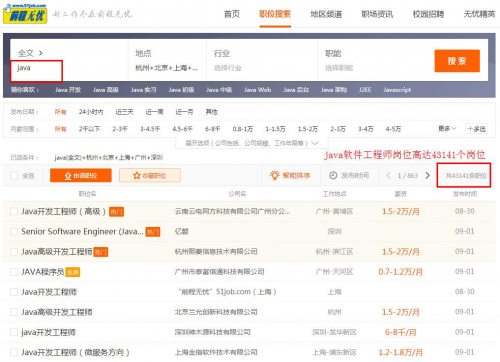The image size is (500, 362).
Task: Check the Java开发工程师（高级）job checkbox
Action: tap(14, 211)
